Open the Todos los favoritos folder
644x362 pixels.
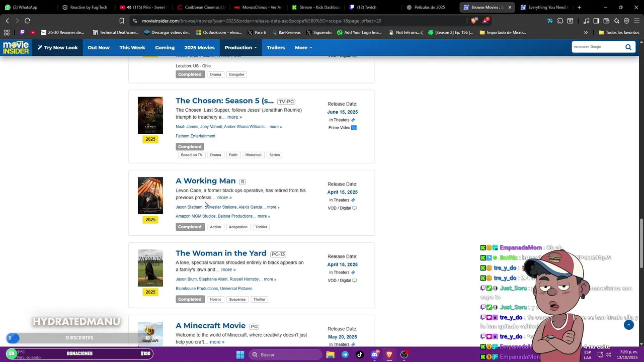click(619, 32)
